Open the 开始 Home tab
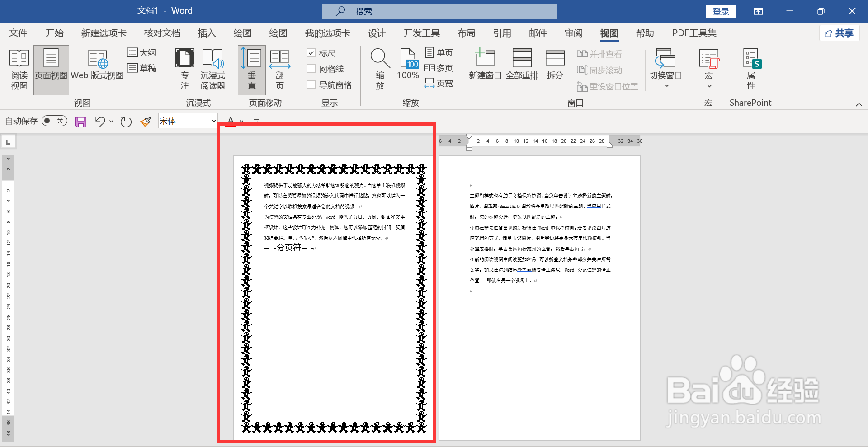 [x=54, y=33]
